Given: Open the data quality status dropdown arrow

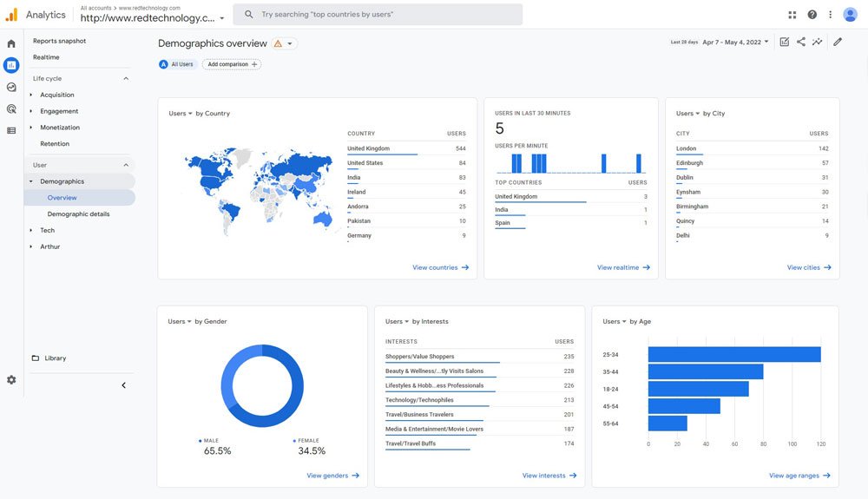Looking at the screenshot, I should tap(290, 43).
